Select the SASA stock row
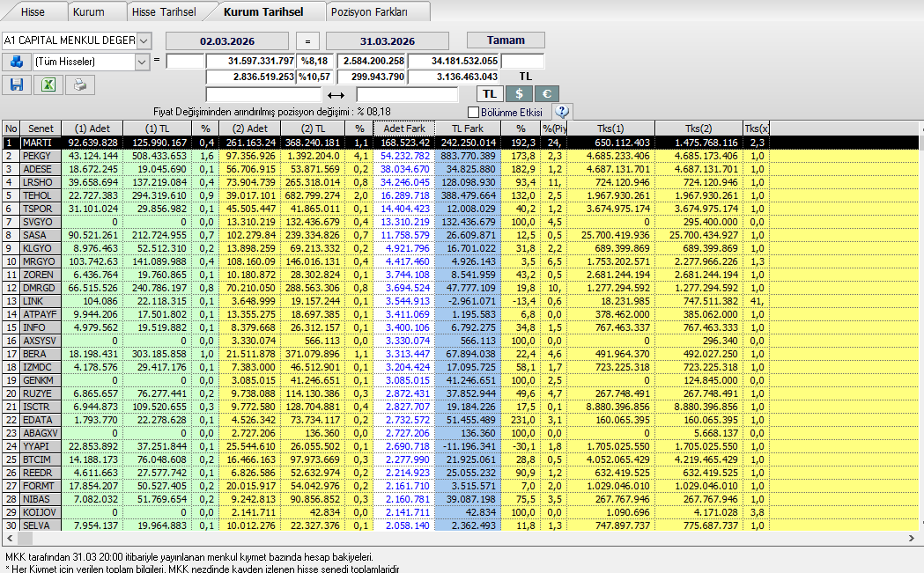This screenshot has width=924, height=573. coord(460,235)
